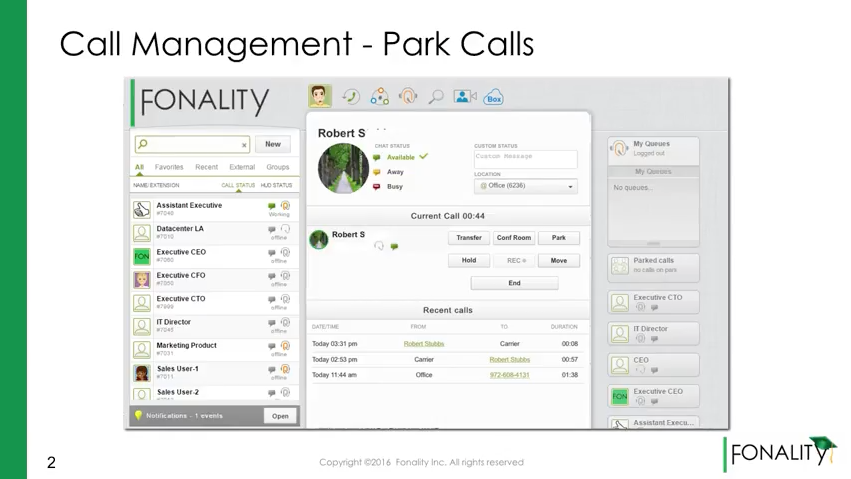This screenshot has width=851, height=479.
Task: Open the conference rooms icon
Action: pos(379,97)
